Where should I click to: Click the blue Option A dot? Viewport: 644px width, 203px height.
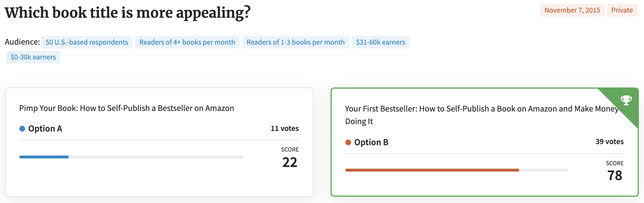22,129
